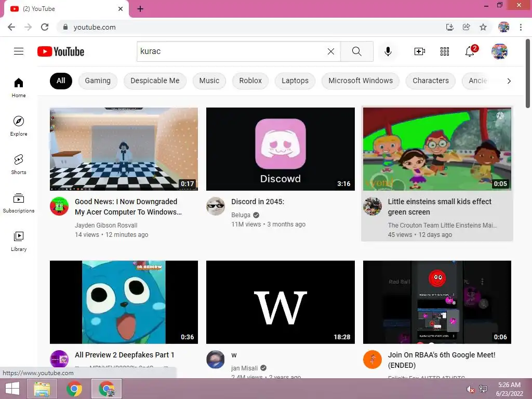This screenshot has height=399, width=532.
Task: Open the Red Ball Google Meet thumbnail
Action: [437, 302]
